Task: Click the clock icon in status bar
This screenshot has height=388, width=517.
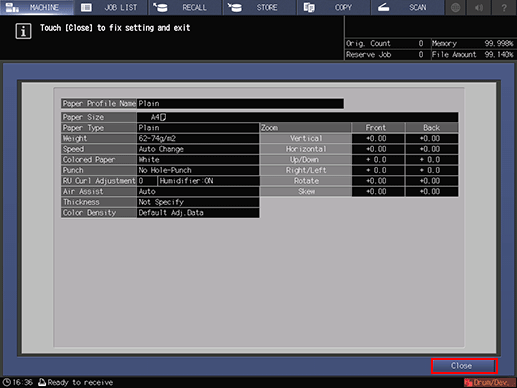Action: click(x=6, y=382)
